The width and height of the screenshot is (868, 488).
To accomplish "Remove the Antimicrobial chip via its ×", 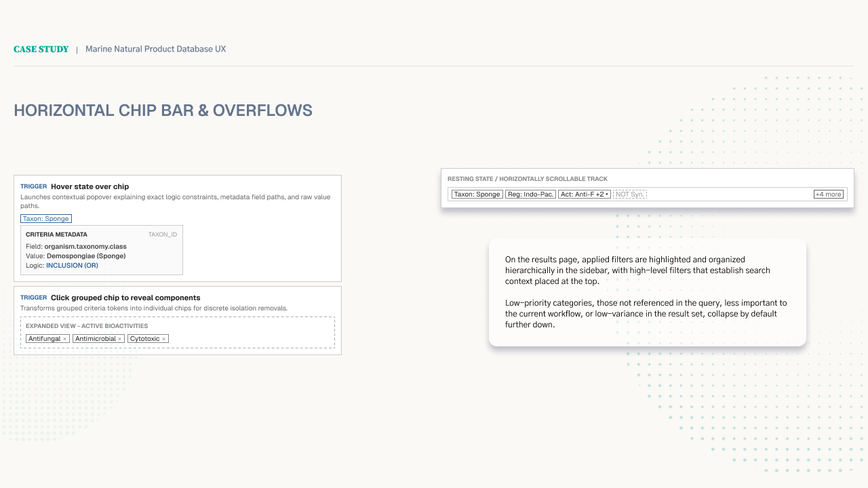I will [120, 339].
